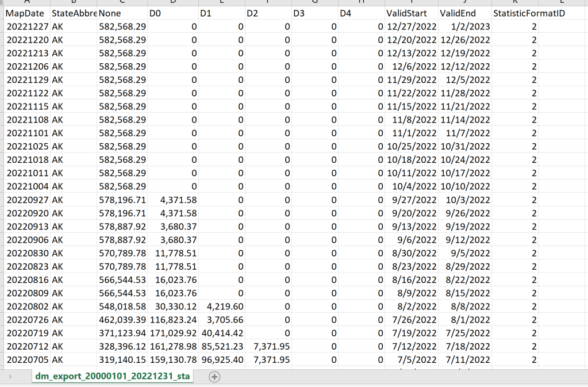This screenshot has width=588, height=387.
Task: Select the MapDate header cell
Action: click(25, 13)
